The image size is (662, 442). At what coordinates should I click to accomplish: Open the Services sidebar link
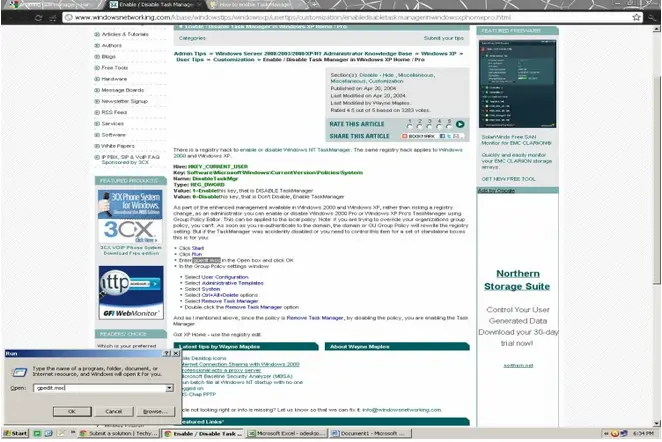coord(112,124)
